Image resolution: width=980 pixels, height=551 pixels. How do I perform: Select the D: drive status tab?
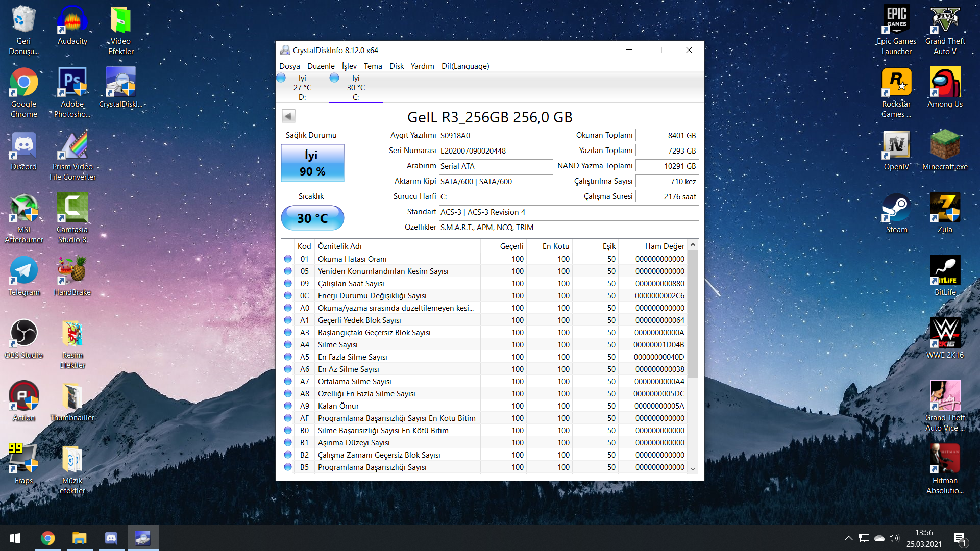pyautogui.click(x=302, y=87)
